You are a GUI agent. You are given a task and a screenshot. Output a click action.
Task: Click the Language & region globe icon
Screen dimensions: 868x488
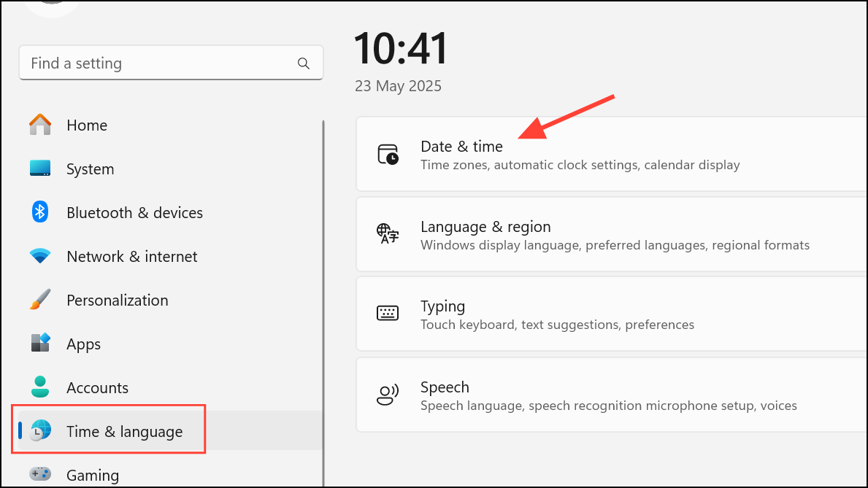388,234
